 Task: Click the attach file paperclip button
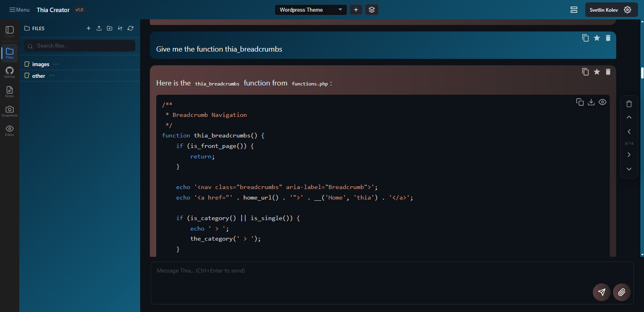point(621,292)
